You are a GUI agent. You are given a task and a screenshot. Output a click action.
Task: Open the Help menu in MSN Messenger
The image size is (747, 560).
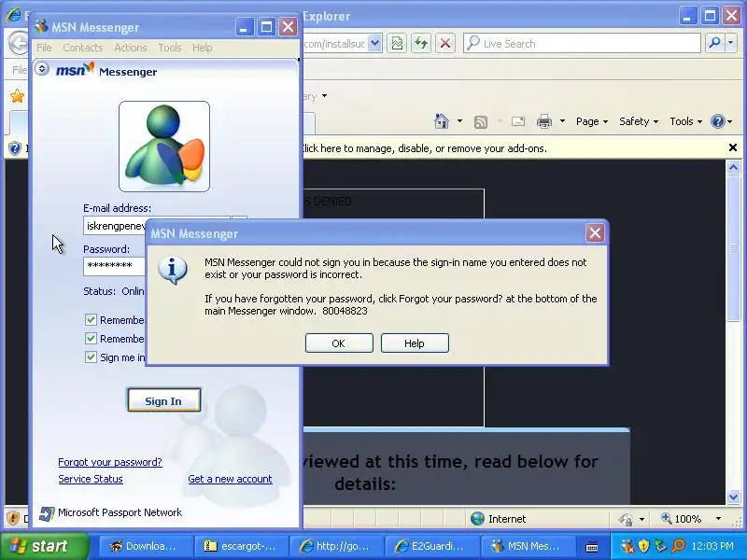click(202, 48)
